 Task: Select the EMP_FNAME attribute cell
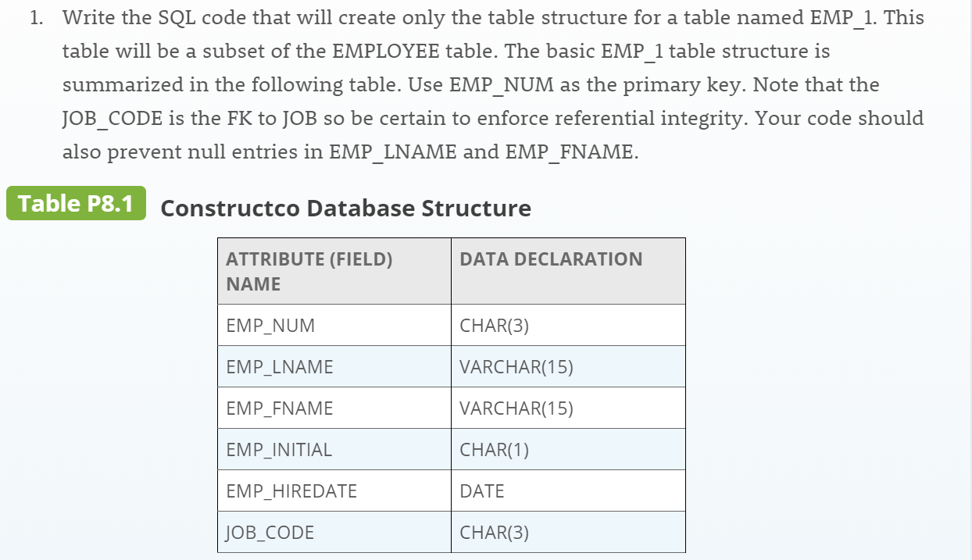coord(334,408)
